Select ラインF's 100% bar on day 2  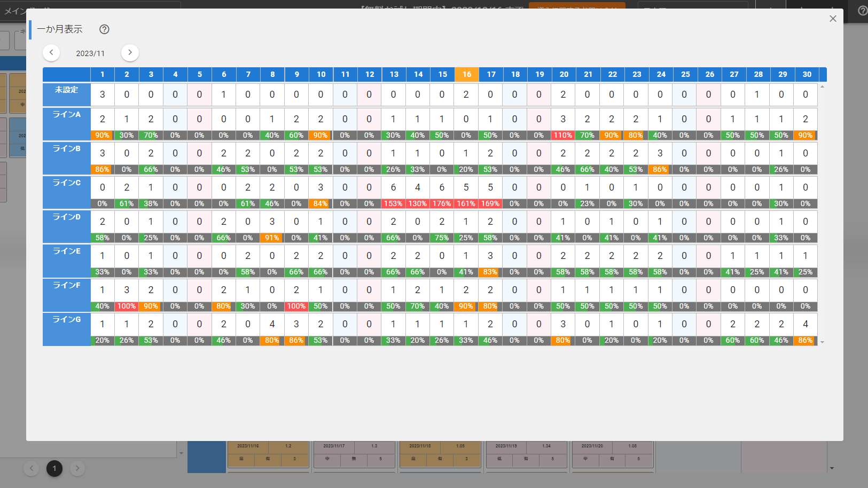tap(127, 306)
